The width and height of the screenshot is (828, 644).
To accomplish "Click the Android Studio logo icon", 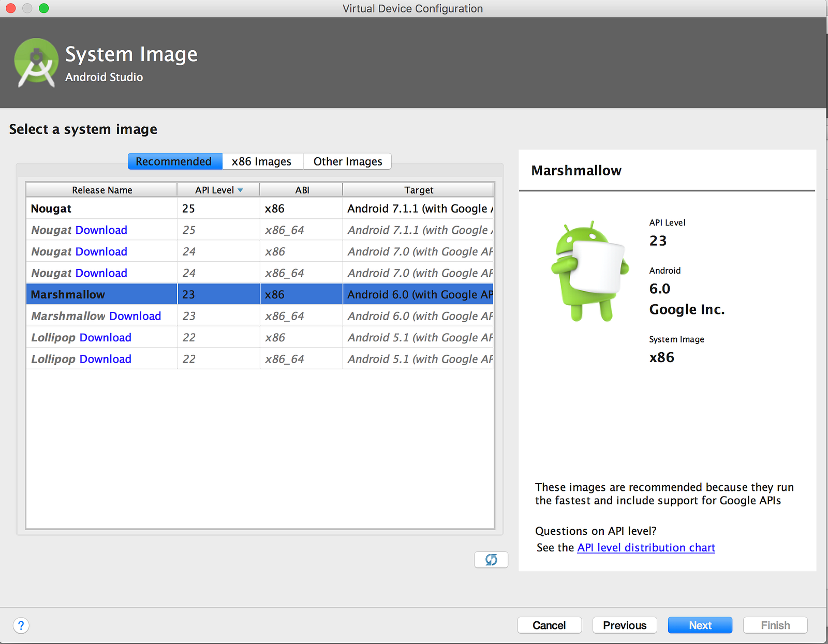I will tap(36, 63).
